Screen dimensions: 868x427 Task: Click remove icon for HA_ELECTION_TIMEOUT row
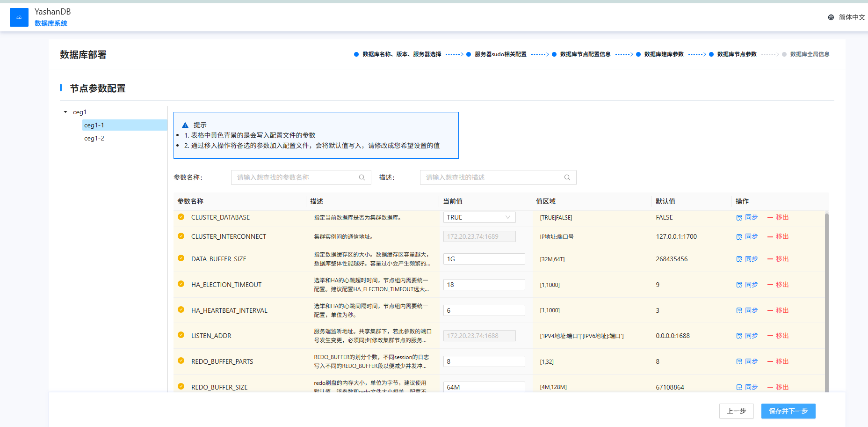[x=770, y=285]
